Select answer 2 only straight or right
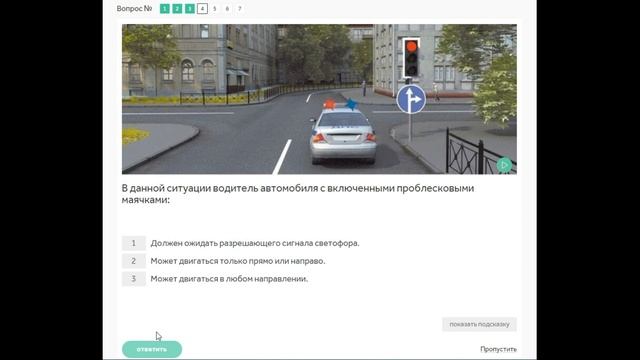640x360 pixels. [x=133, y=261]
